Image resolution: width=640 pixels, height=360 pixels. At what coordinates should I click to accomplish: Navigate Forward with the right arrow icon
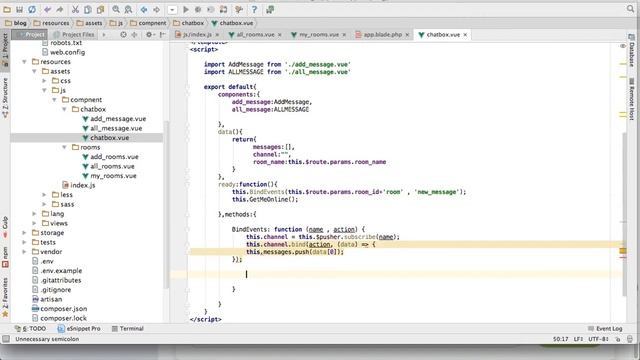click(x=156, y=9)
